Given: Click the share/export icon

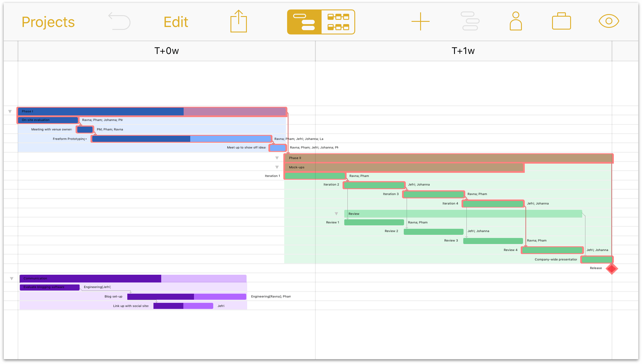Looking at the screenshot, I should [239, 21].
